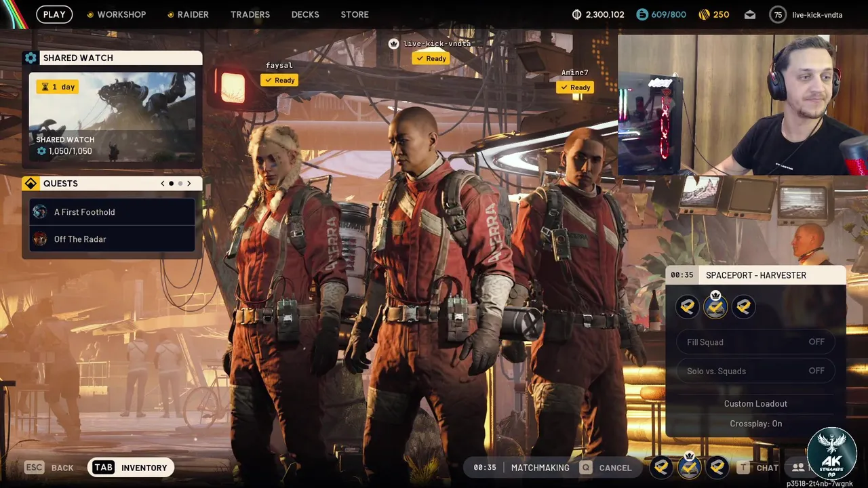868x488 pixels.
Task: Select the first quests page dot
Action: pos(171,184)
